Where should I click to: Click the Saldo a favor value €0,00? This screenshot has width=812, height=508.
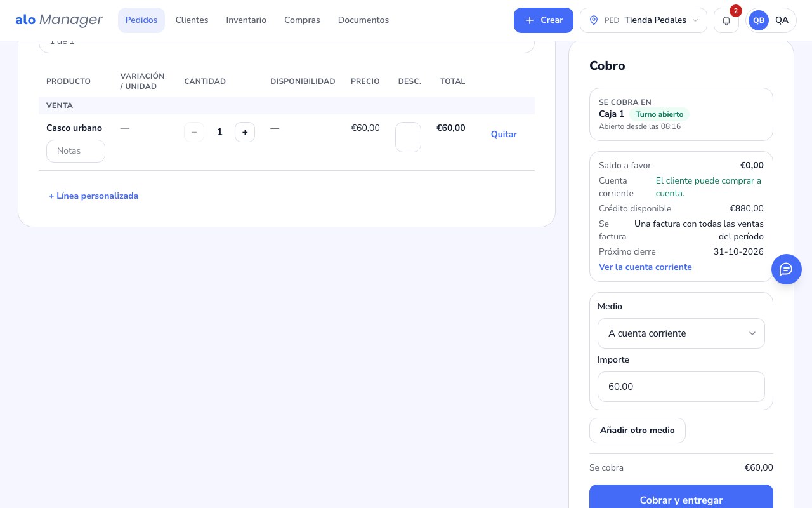[752, 166]
